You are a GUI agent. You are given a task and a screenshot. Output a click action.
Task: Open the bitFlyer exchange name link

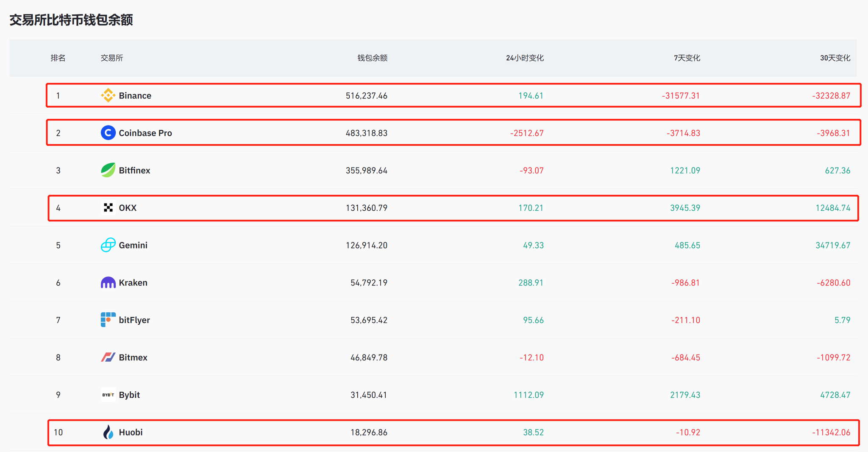tap(134, 320)
